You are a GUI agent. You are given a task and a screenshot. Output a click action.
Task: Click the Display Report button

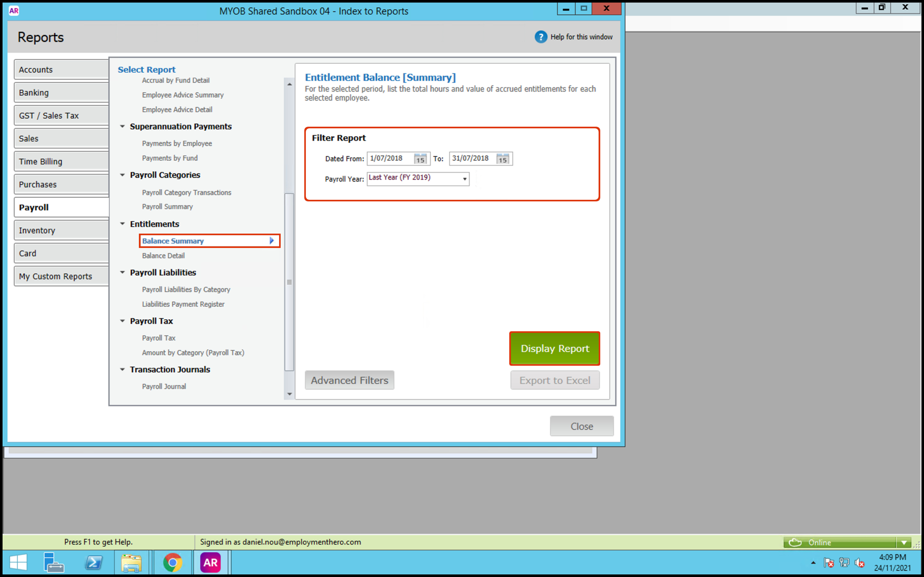(555, 348)
